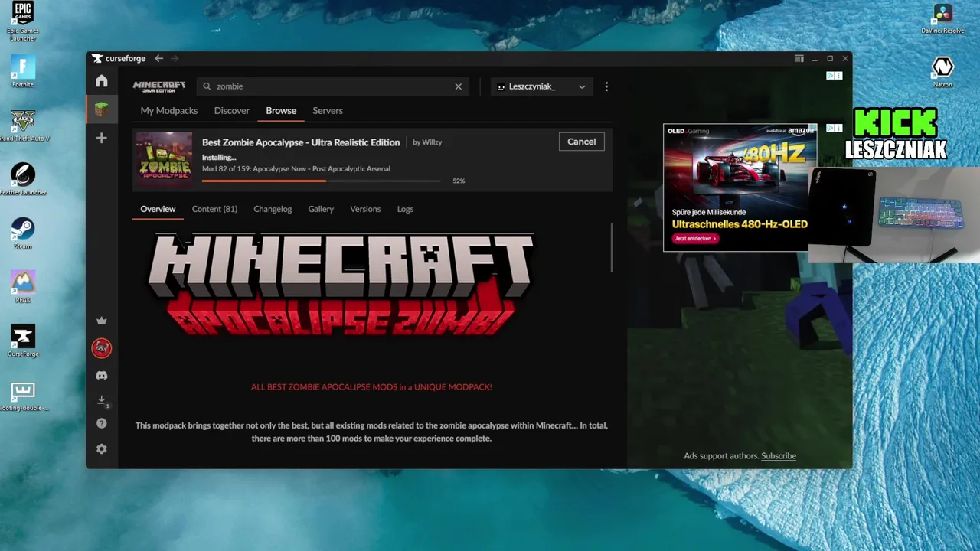Focus the zombie search field
Image resolution: width=980 pixels, height=551 pixels.
pyautogui.click(x=333, y=86)
